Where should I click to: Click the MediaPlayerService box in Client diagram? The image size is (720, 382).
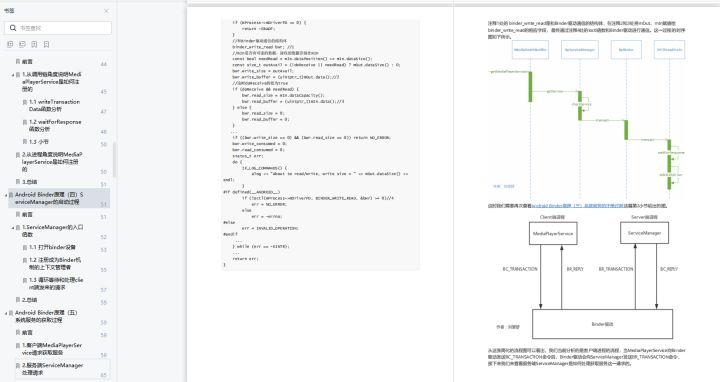tap(553, 233)
